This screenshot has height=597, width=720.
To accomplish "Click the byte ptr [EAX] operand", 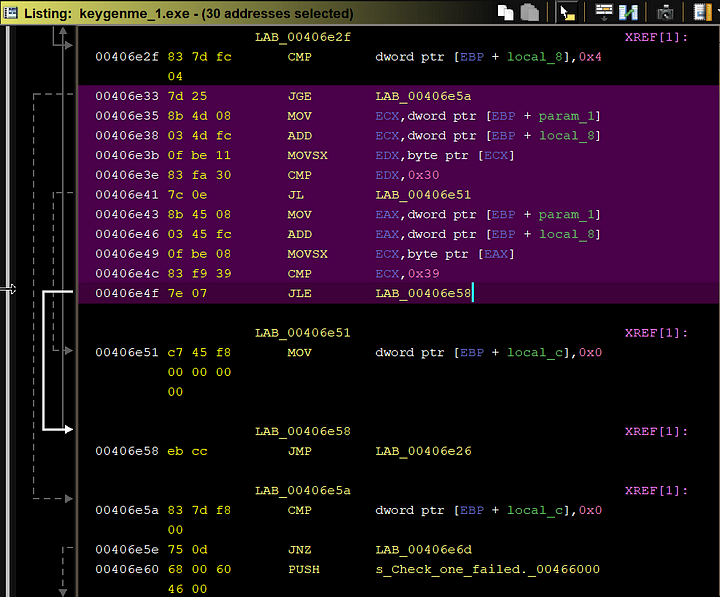I will pyautogui.click(x=461, y=254).
